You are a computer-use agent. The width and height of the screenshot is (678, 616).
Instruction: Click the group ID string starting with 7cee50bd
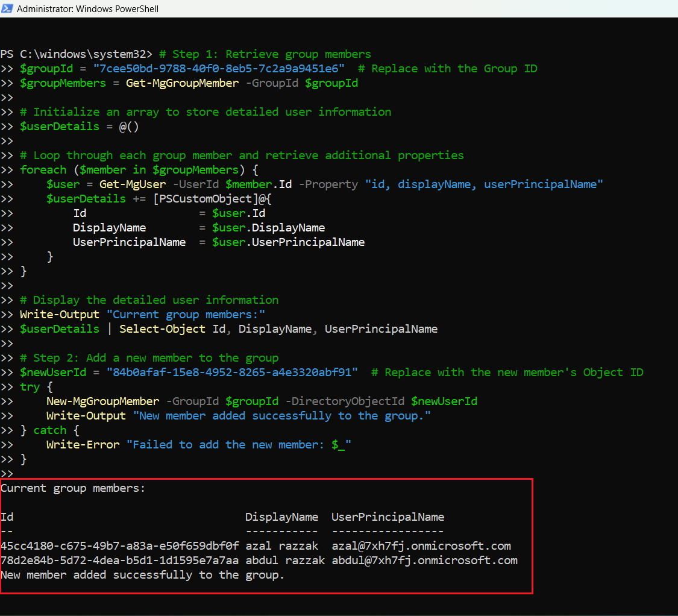219,69
